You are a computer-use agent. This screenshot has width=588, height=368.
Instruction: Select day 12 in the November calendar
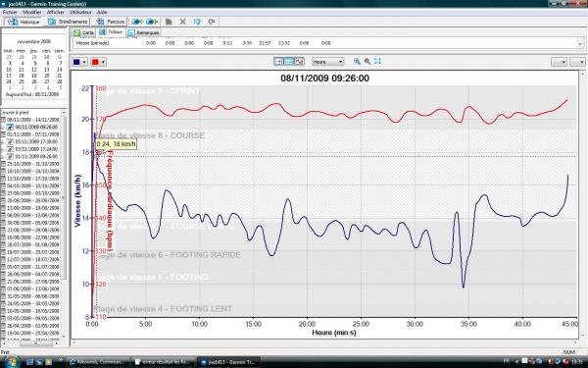(x=34, y=70)
